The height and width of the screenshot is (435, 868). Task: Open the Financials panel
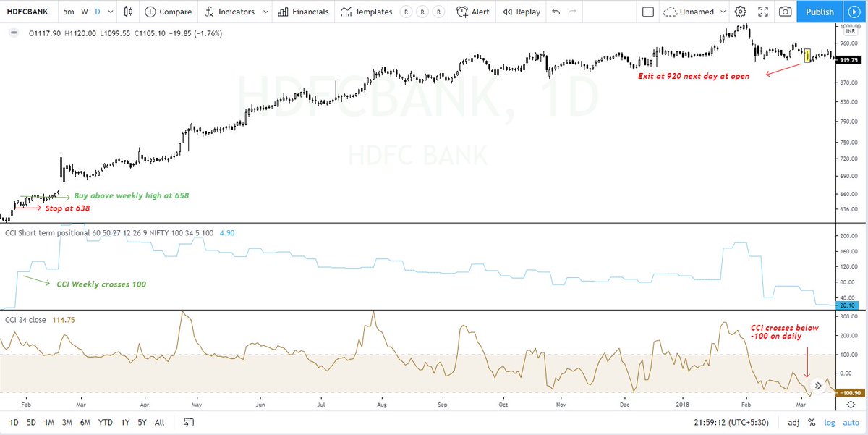[x=302, y=12]
